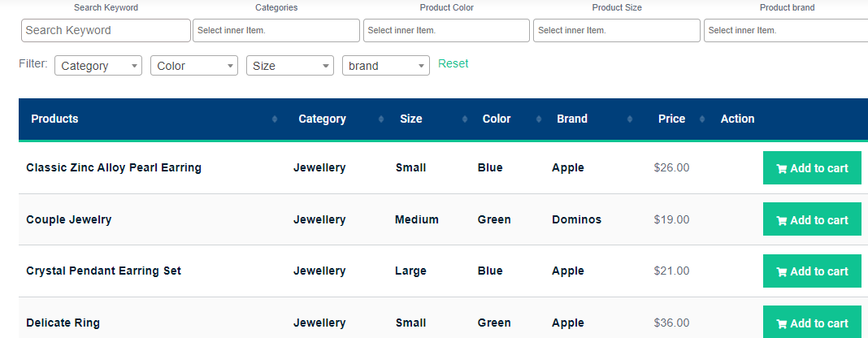868x338 pixels.
Task: Add Crystal Pendant Earring Set to cart
Action: tap(812, 271)
